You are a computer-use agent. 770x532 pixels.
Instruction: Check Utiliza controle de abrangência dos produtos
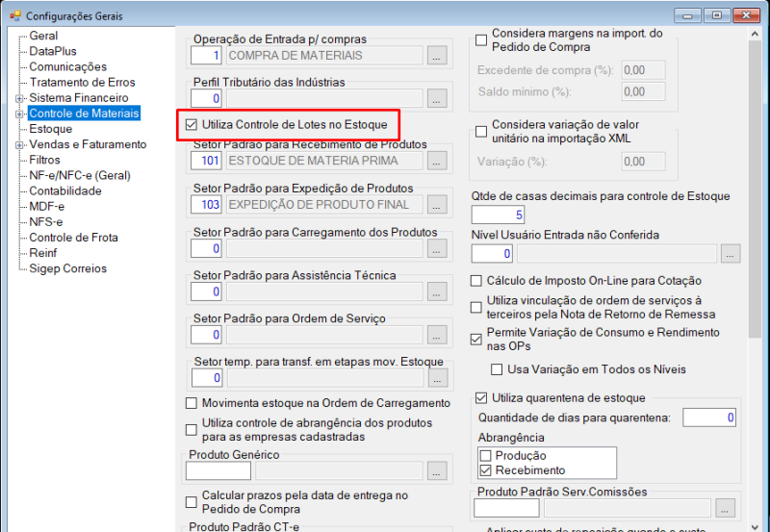click(x=191, y=430)
